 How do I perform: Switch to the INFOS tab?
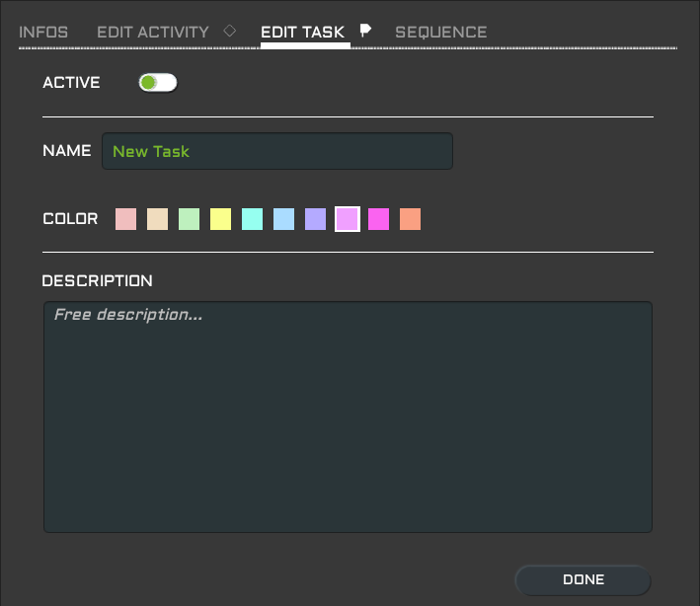coord(43,33)
